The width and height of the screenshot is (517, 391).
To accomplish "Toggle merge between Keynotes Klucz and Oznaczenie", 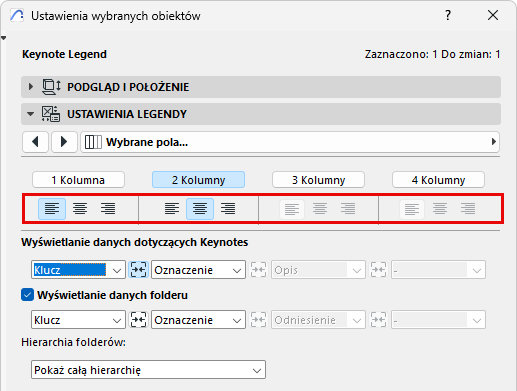I will [x=138, y=270].
